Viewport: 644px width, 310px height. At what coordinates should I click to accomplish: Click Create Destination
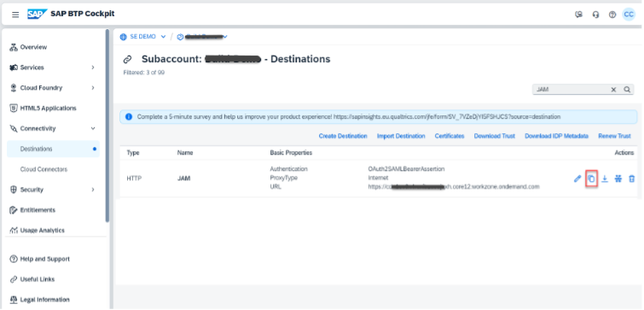click(x=343, y=136)
